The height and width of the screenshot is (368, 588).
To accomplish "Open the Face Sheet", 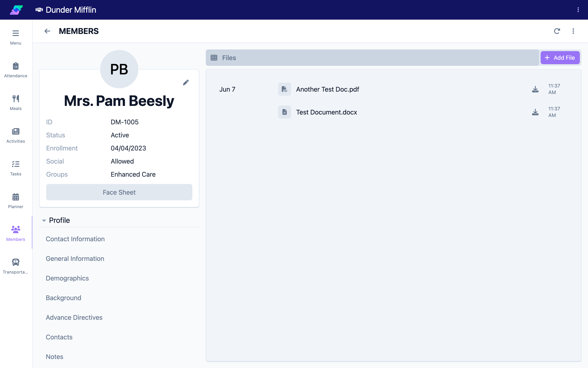I will point(119,192).
